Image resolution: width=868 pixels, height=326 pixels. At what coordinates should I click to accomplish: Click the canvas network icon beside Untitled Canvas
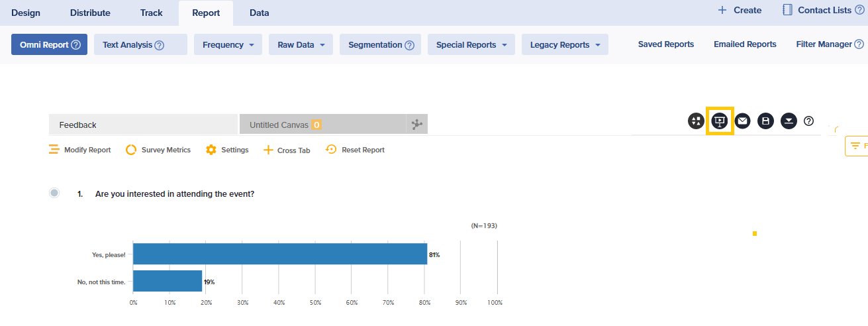click(416, 125)
